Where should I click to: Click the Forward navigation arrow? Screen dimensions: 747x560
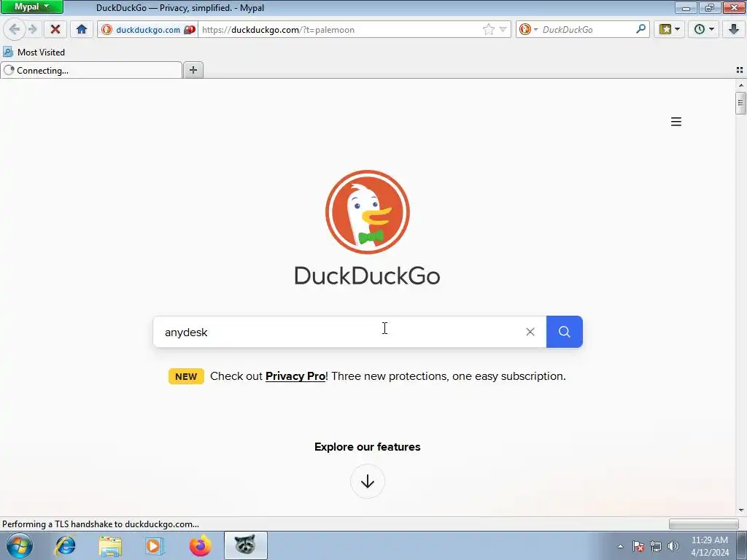[x=33, y=29]
